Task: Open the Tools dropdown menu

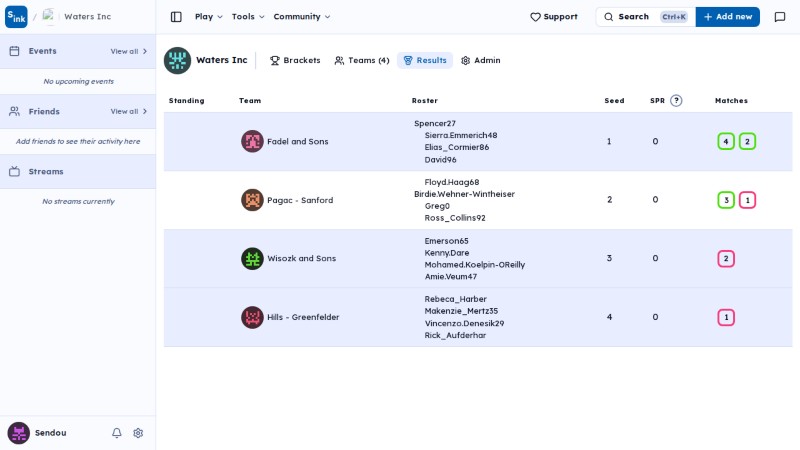Action: pyautogui.click(x=248, y=17)
